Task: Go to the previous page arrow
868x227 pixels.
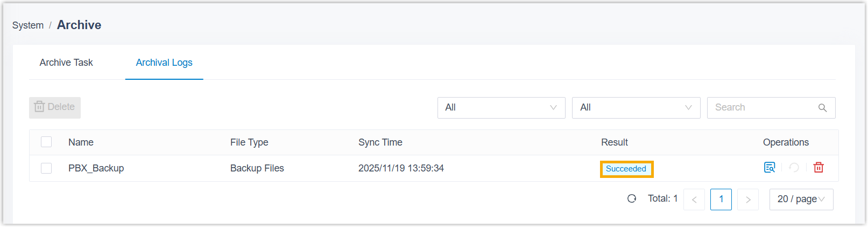Action: (694, 200)
